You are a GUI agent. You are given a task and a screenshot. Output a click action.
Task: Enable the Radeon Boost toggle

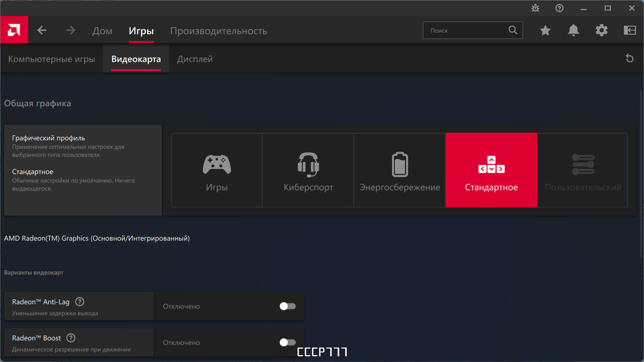pos(288,342)
